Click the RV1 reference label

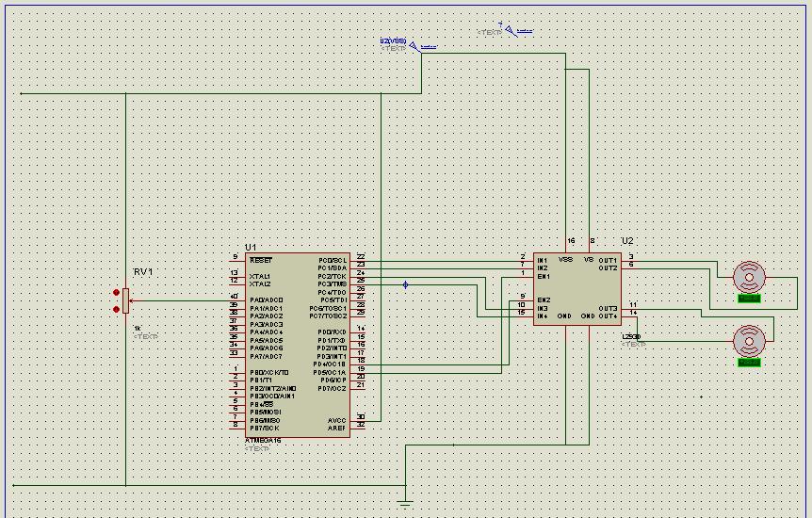(x=143, y=272)
